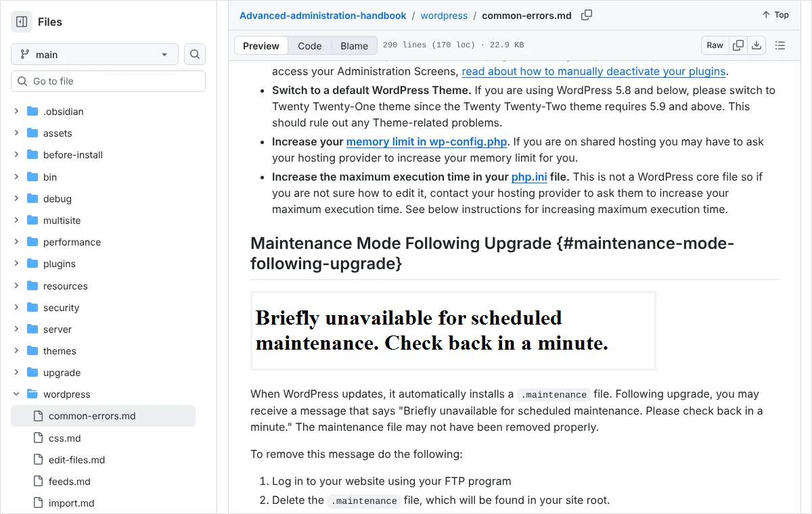Expand the bin folder chevron
This screenshot has height=514, width=812.
tap(16, 177)
